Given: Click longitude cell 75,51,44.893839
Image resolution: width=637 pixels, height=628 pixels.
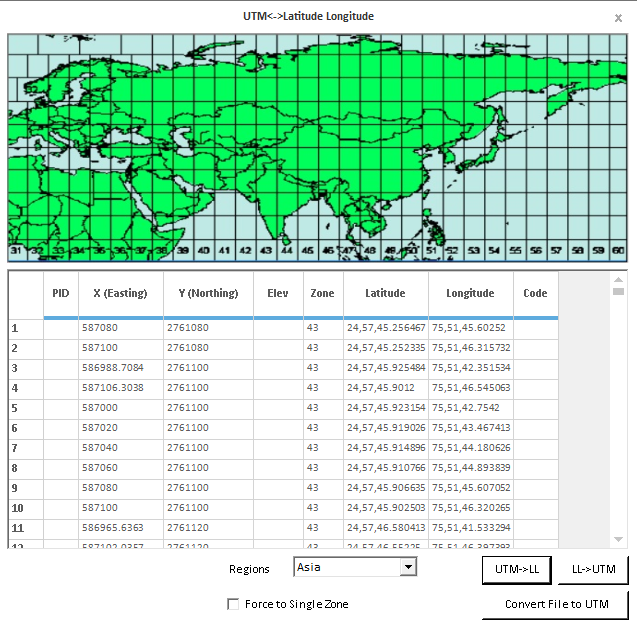Looking at the screenshot, I should coord(470,468).
